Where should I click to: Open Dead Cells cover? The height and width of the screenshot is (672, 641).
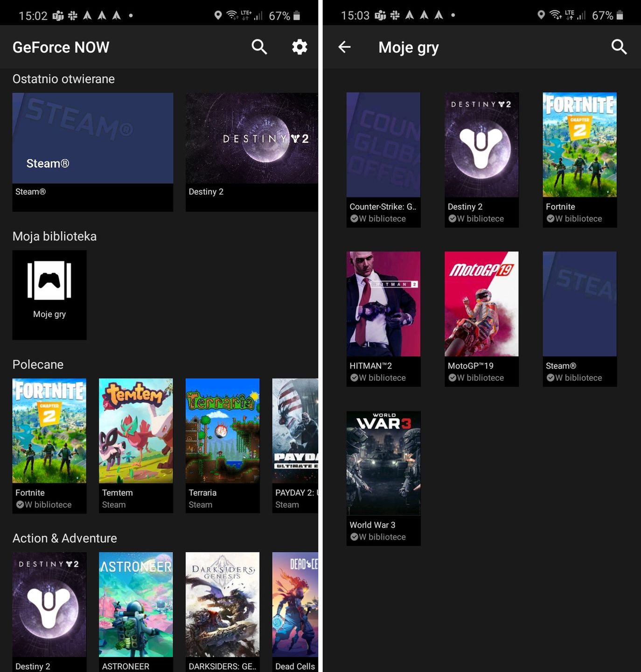(x=295, y=605)
